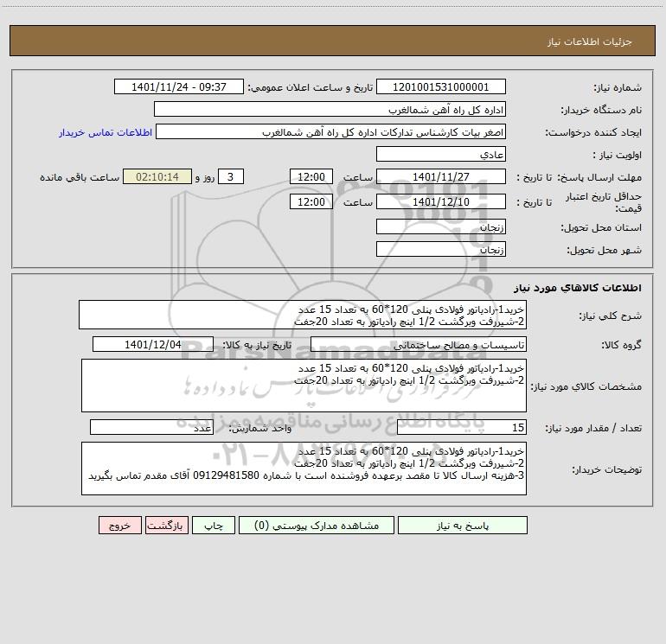Click the delivery city field زنجان

click(441, 250)
